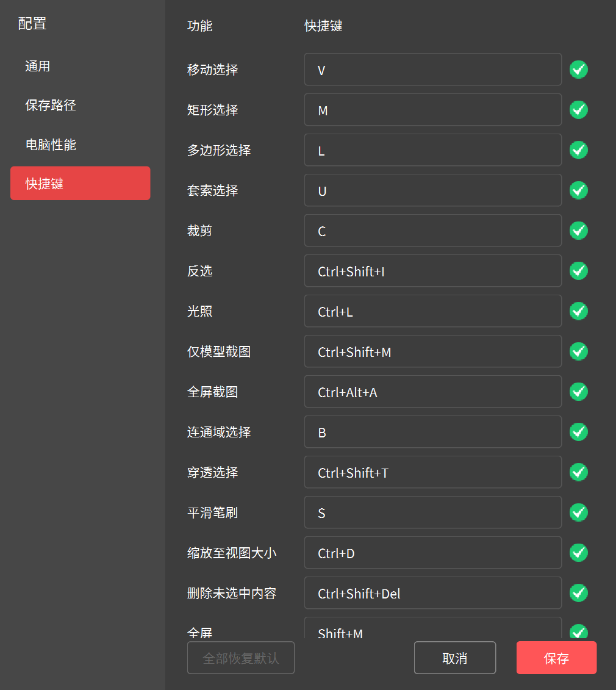Click the green checkmark beside 移动选择
Screen dimensions: 616x690
coord(578,70)
